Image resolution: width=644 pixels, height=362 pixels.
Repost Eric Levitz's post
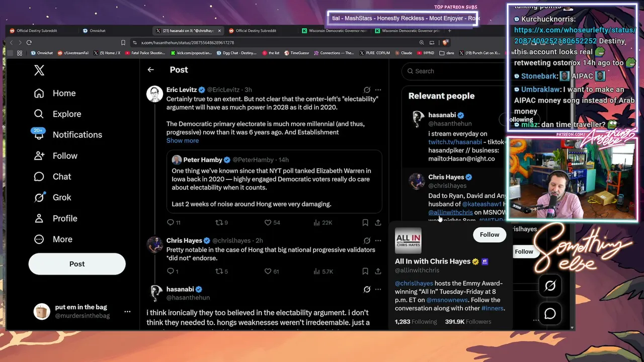click(x=221, y=222)
